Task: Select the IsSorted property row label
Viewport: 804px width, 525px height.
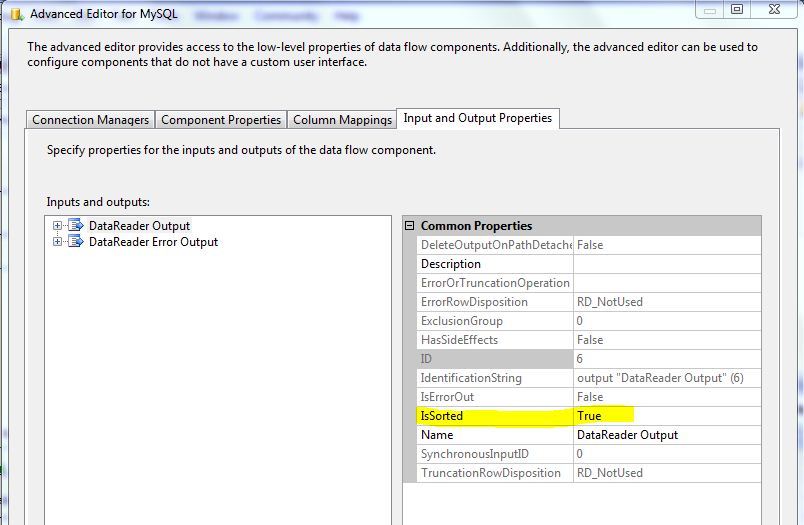Action: [495, 416]
